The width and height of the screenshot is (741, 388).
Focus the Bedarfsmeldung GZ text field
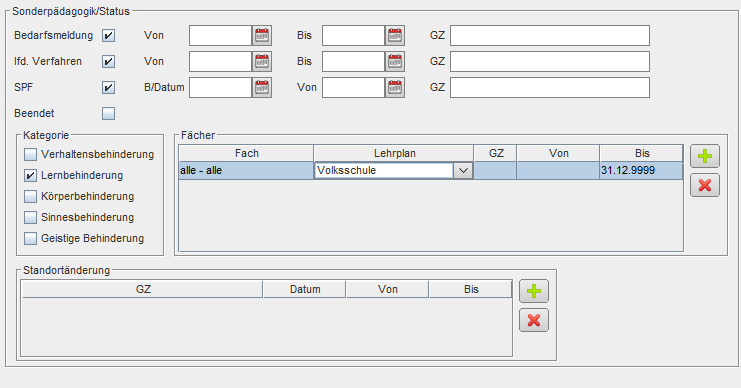point(550,35)
